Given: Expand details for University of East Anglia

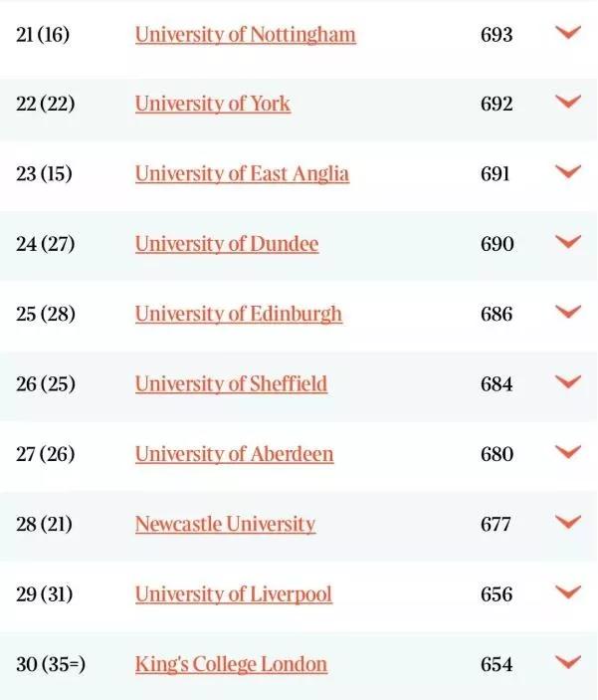Looking at the screenshot, I should click(567, 172).
